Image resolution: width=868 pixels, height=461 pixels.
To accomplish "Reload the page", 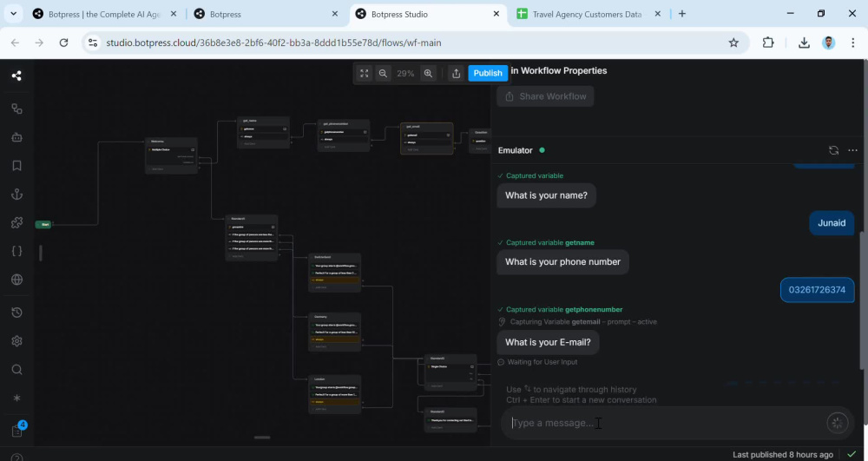I will pos(63,43).
